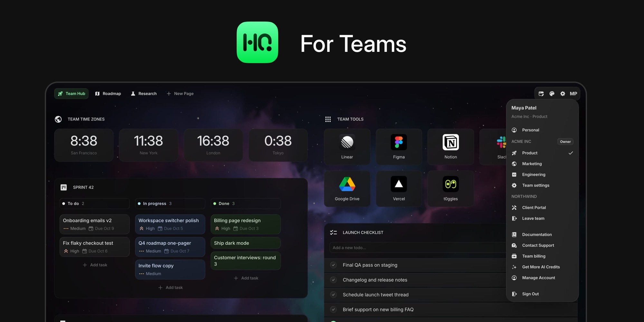Click the New York time zone card

pyautogui.click(x=148, y=145)
